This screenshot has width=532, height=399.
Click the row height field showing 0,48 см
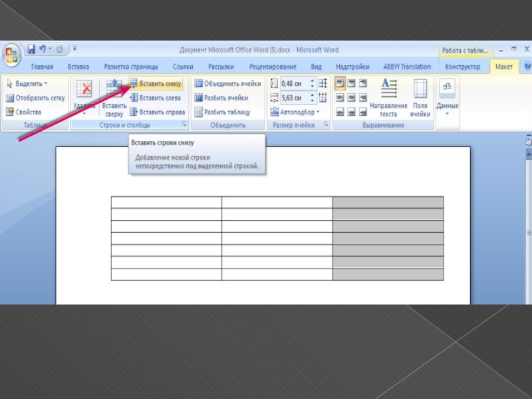click(x=292, y=84)
